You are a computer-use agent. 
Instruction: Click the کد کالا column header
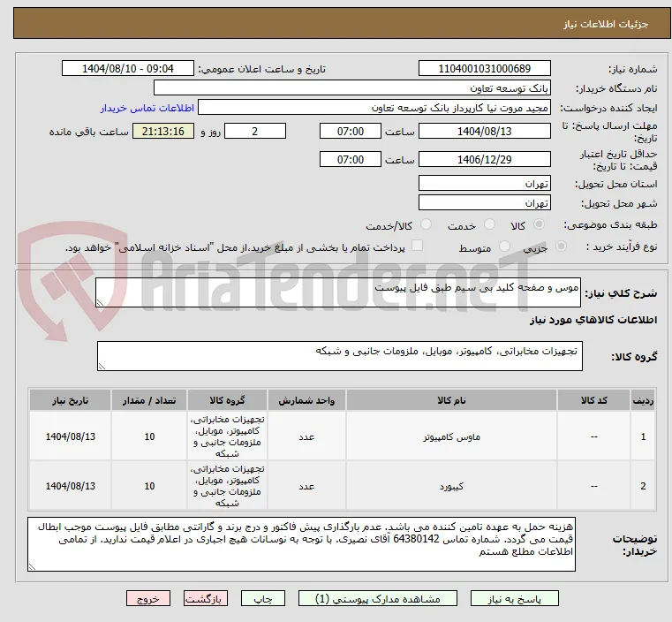click(x=593, y=400)
